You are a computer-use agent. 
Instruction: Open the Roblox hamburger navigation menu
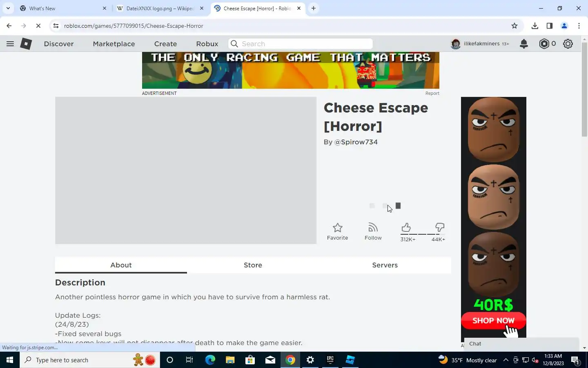10,44
